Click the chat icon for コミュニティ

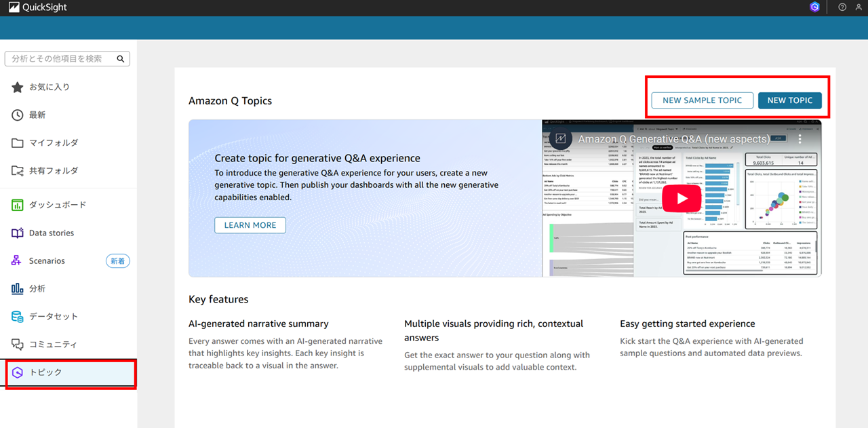18,344
